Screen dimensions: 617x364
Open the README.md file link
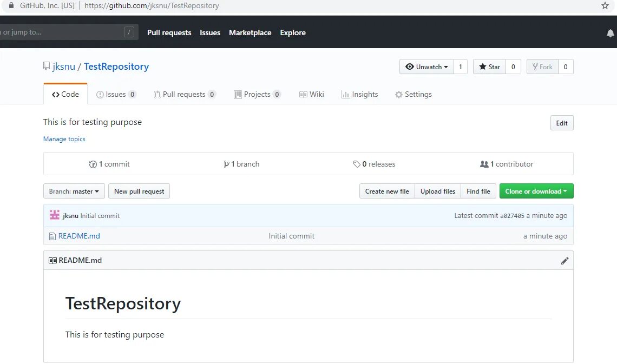[79, 236]
